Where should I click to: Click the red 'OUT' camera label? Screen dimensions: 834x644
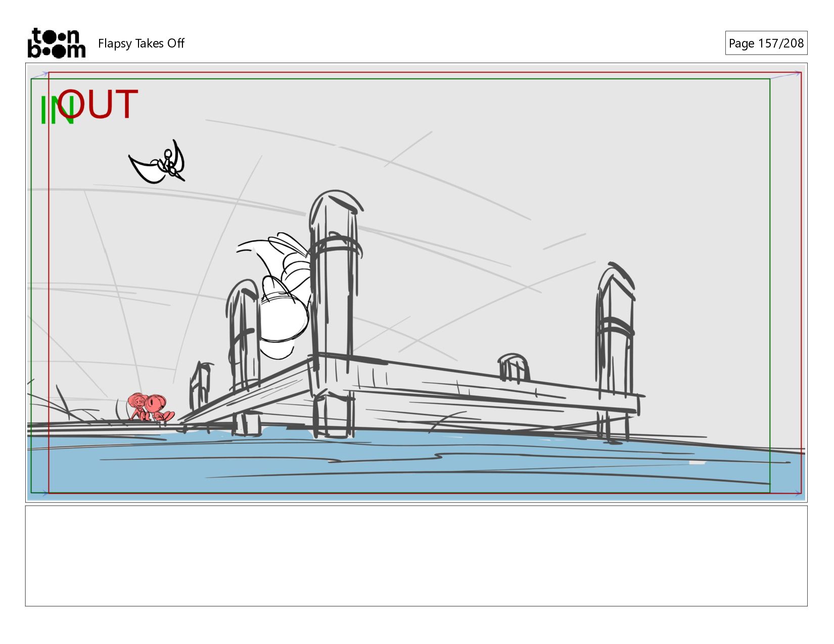coord(98,105)
